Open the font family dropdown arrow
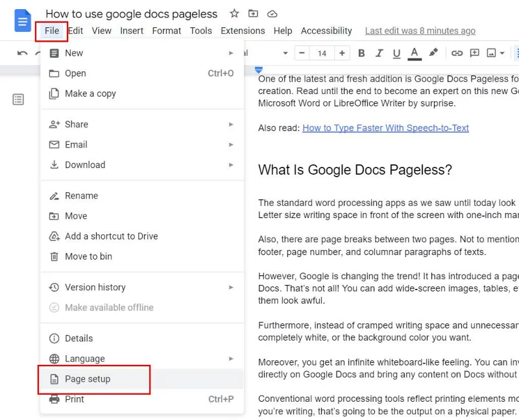This screenshot has height=420, width=519. click(285, 53)
